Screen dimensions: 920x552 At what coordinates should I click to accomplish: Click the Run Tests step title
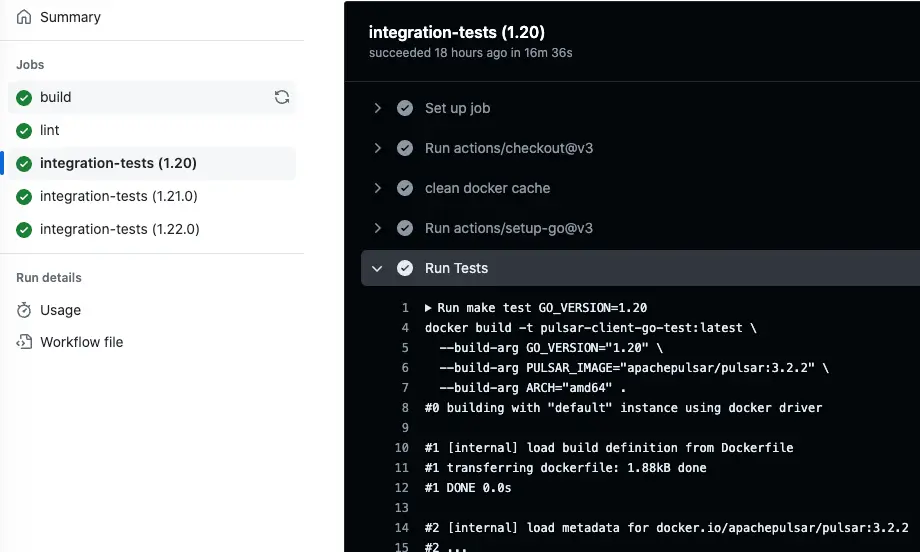(x=456, y=268)
